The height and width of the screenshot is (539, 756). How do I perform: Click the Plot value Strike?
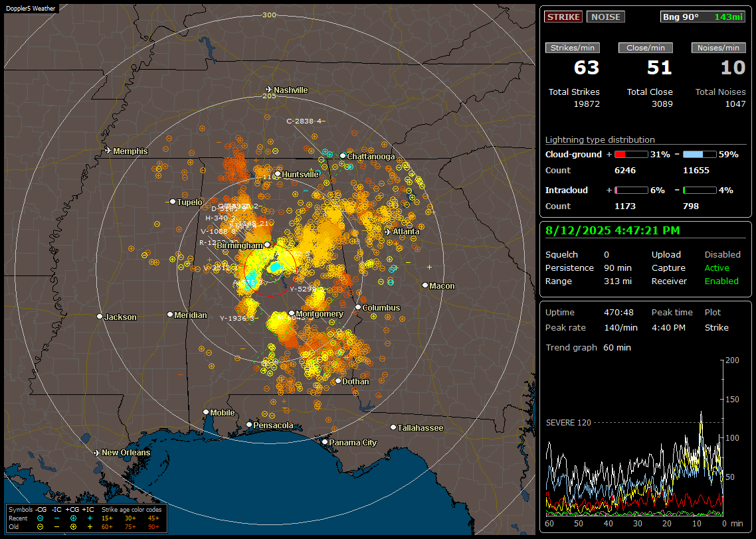click(716, 327)
